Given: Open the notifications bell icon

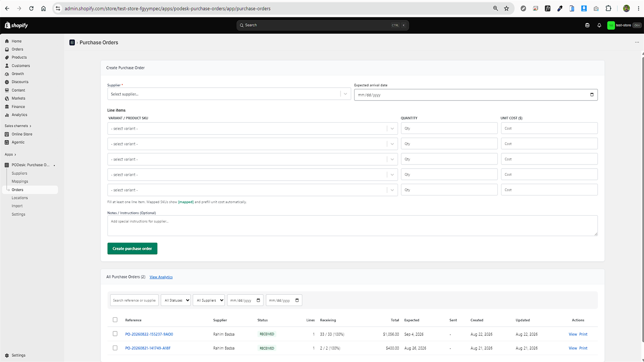Looking at the screenshot, I should pos(599,25).
